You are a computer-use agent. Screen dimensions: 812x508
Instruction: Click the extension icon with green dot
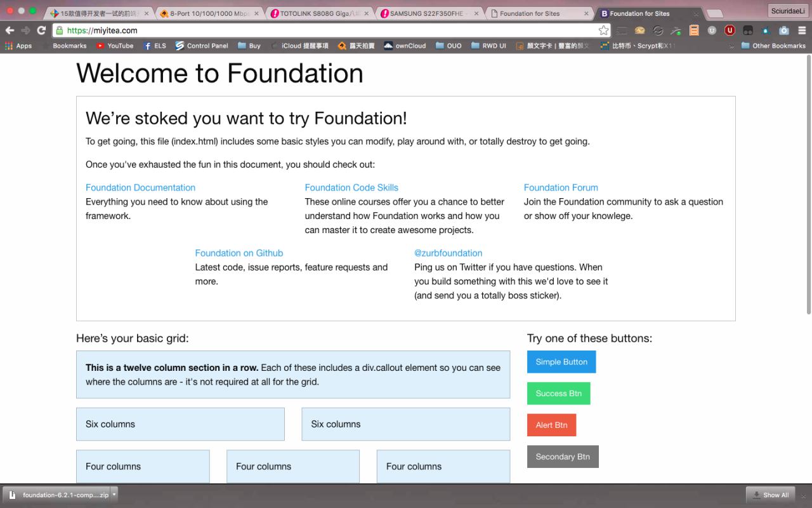click(676, 30)
